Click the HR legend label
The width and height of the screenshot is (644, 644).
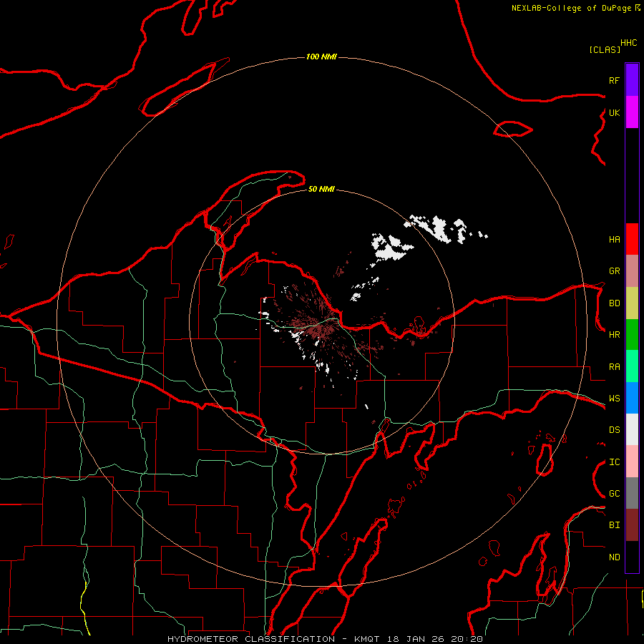(x=614, y=335)
